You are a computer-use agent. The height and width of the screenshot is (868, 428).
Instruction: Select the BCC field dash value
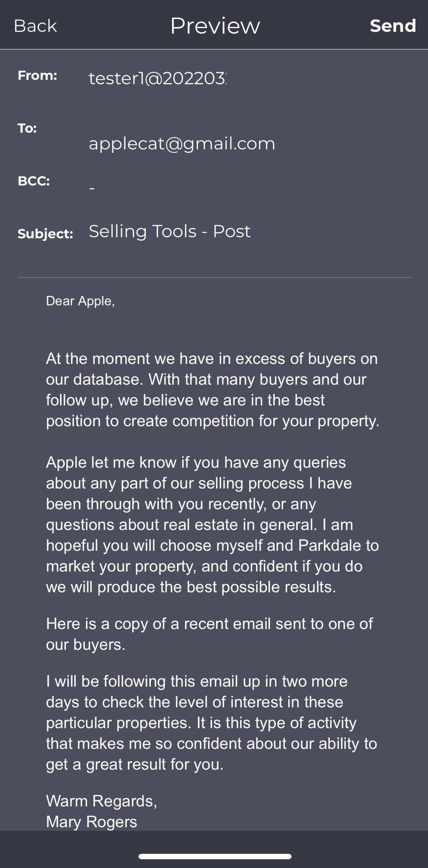point(92,189)
